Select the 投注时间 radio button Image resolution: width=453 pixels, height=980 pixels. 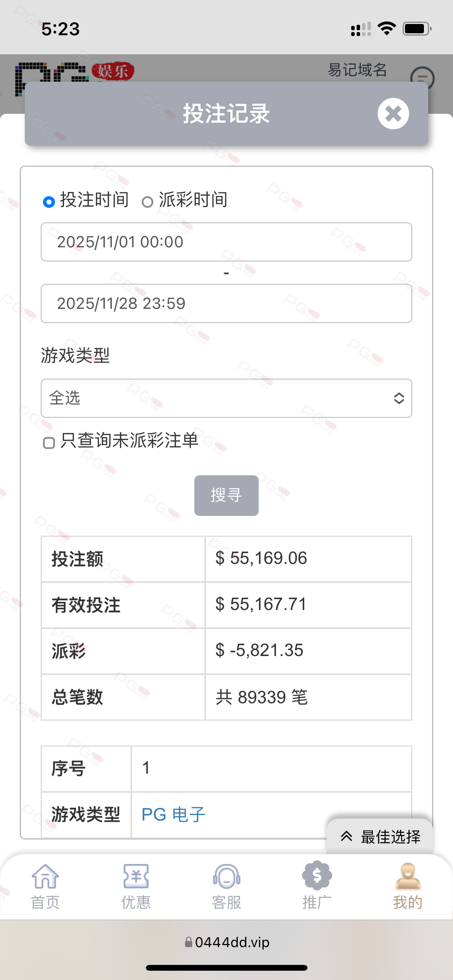click(49, 202)
